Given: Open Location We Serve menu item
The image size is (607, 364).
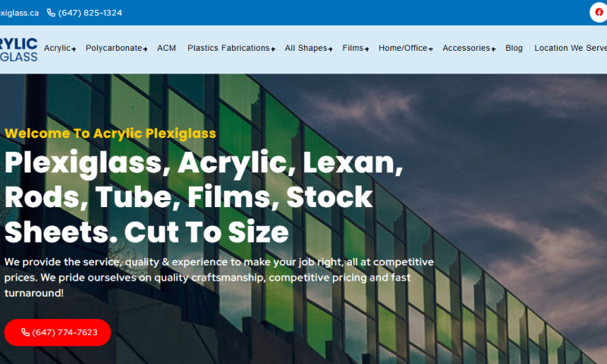Looking at the screenshot, I should [570, 48].
